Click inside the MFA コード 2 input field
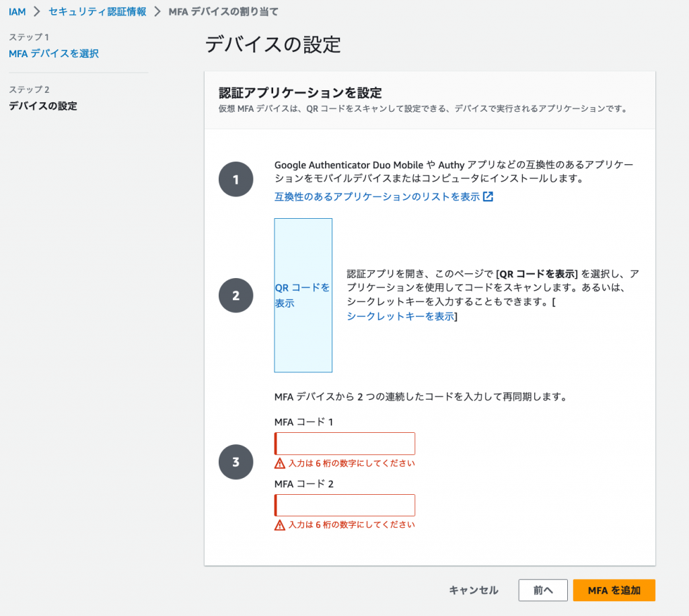The image size is (689, 616). [344, 504]
